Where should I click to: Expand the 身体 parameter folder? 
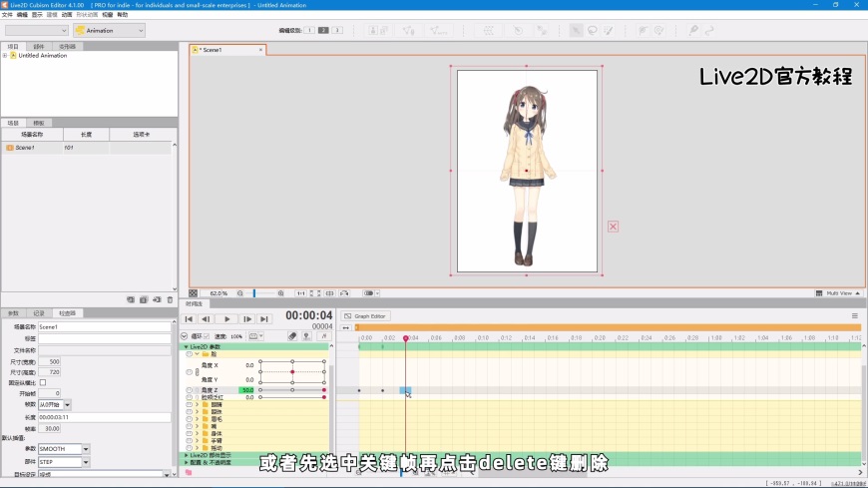(198, 433)
